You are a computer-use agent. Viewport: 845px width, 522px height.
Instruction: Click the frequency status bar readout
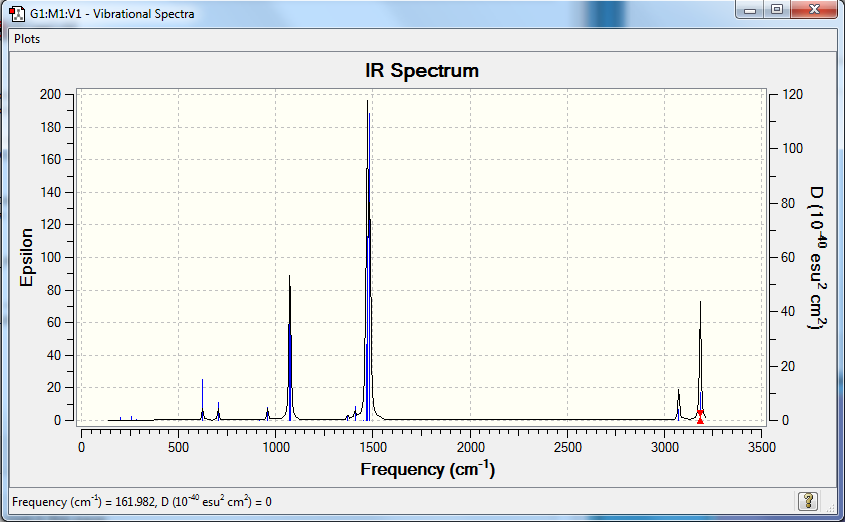coord(142,502)
